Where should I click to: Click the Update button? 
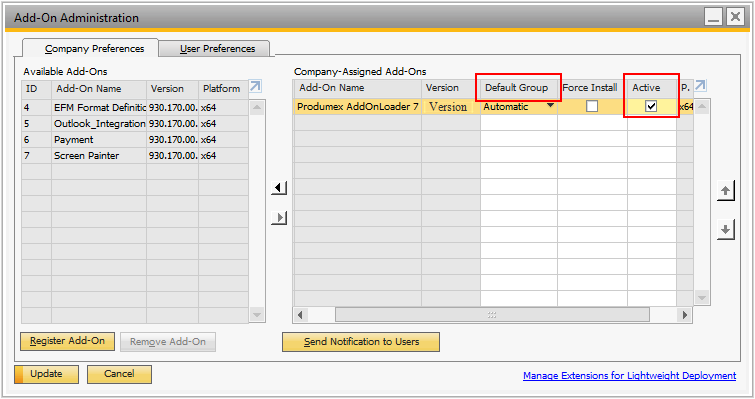47,374
